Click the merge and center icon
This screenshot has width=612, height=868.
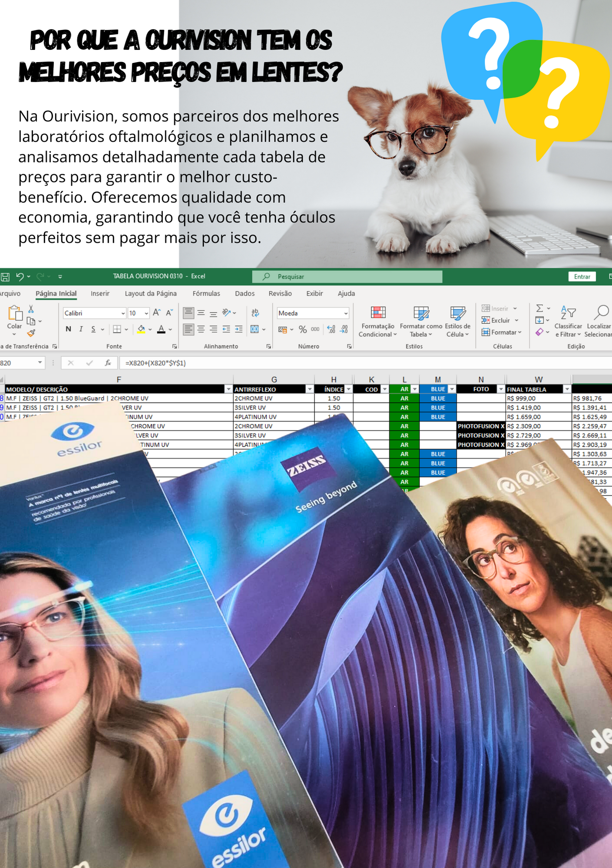[x=255, y=329]
